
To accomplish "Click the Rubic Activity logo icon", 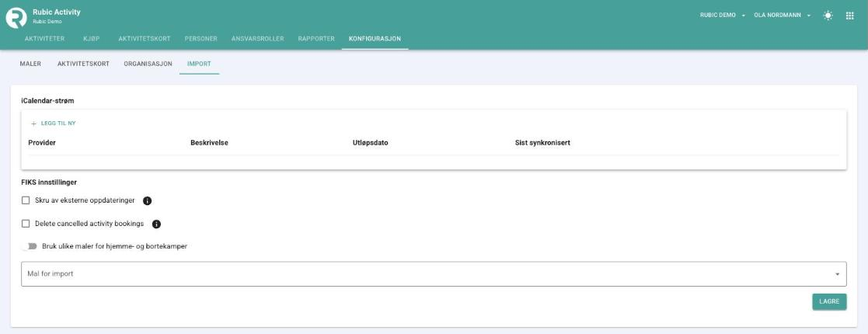I will point(16,18).
